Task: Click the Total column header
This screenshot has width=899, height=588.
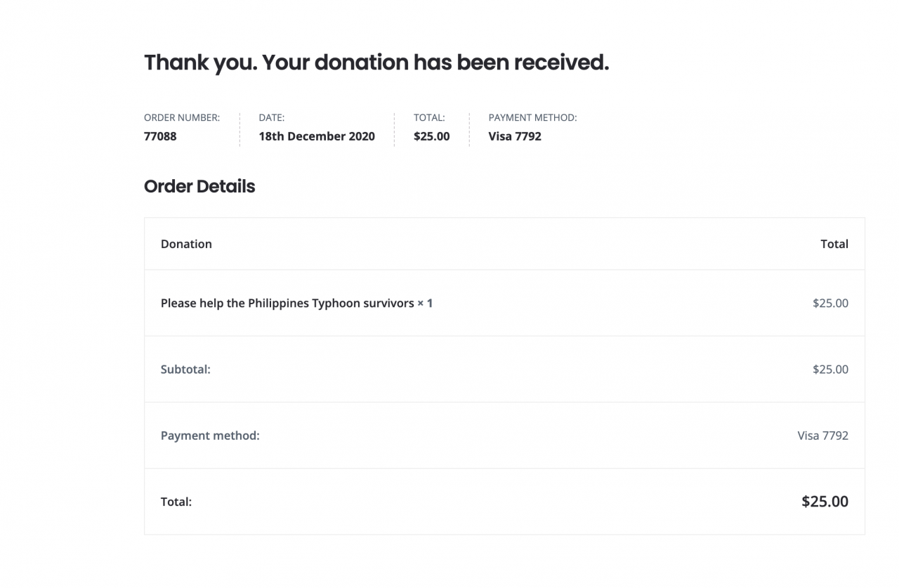Action: pyautogui.click(x=834, y=244)
